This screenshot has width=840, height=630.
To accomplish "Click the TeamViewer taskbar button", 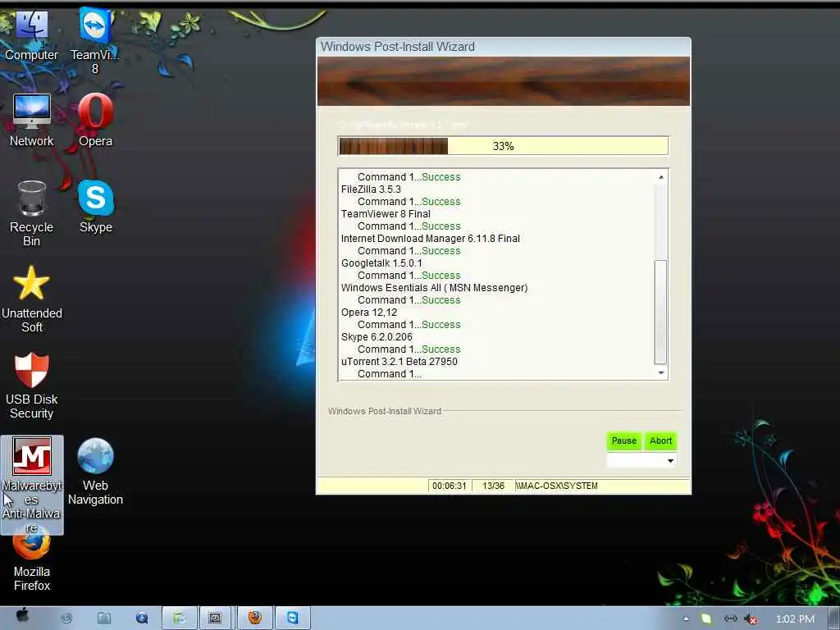I will point(293,618).
